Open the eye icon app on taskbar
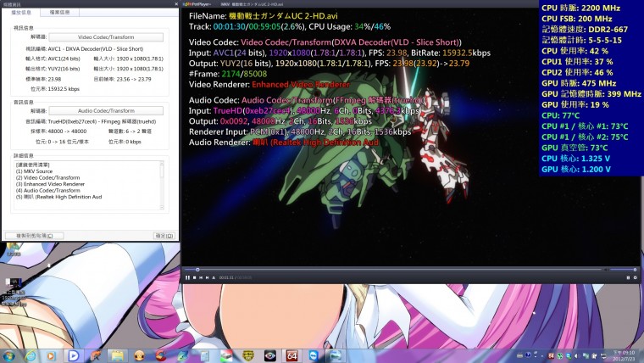The width and height of the screenshot is (644, 363). 269,355
